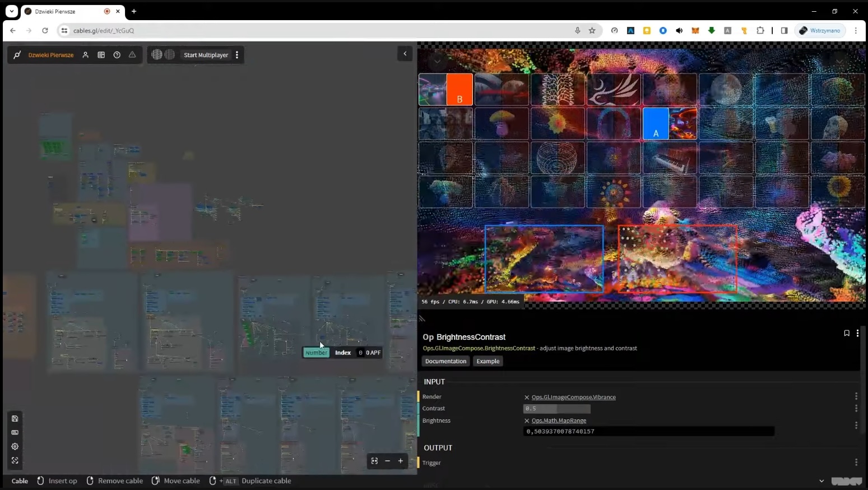The image size is (868, 490).
Task: Open the Documentation button for the op
Action: (445, 362)
